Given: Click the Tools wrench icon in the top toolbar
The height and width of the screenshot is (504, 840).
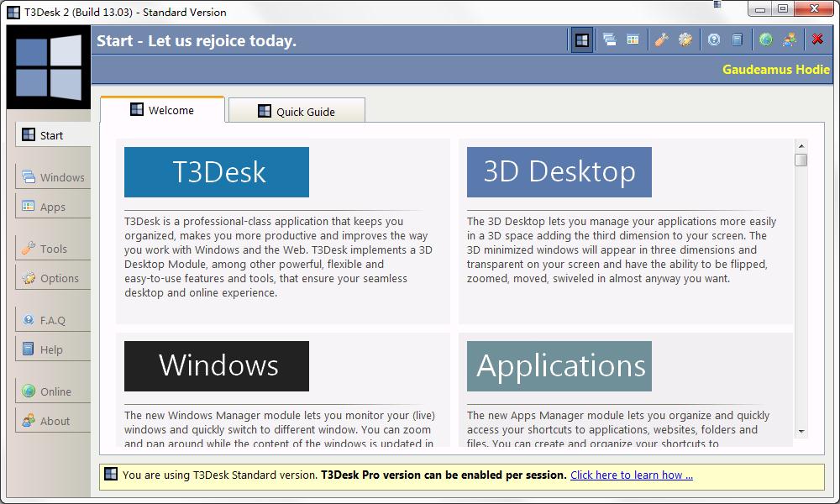Looking at the screenshot, I should tap(661, 39).
